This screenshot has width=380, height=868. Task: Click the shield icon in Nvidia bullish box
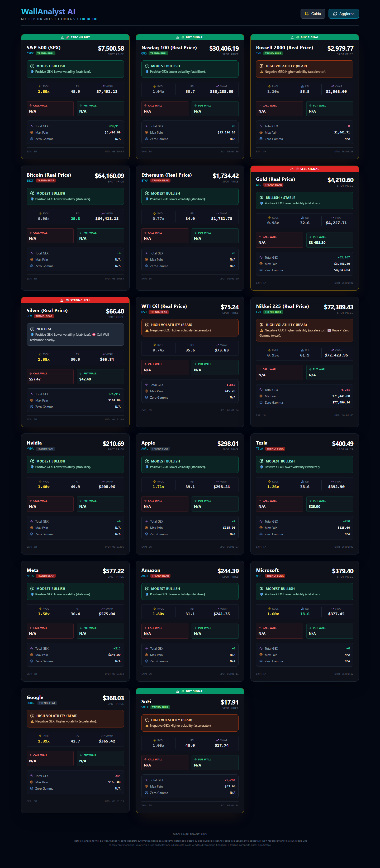pos(32,467)
